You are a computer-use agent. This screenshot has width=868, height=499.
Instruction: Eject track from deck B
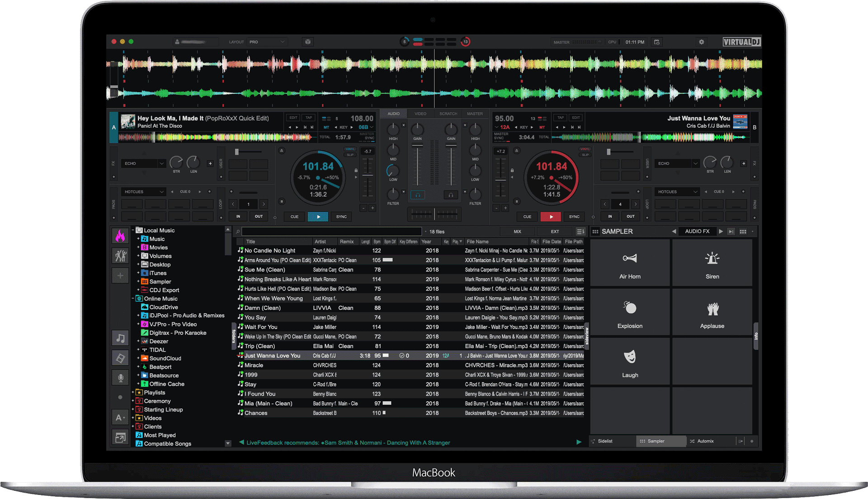(517, 151)
